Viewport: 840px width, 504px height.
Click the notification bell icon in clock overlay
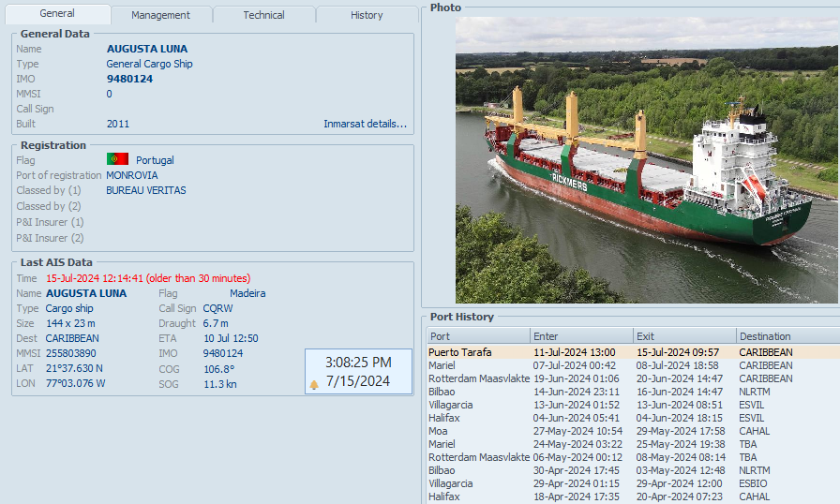click(314, 384)
